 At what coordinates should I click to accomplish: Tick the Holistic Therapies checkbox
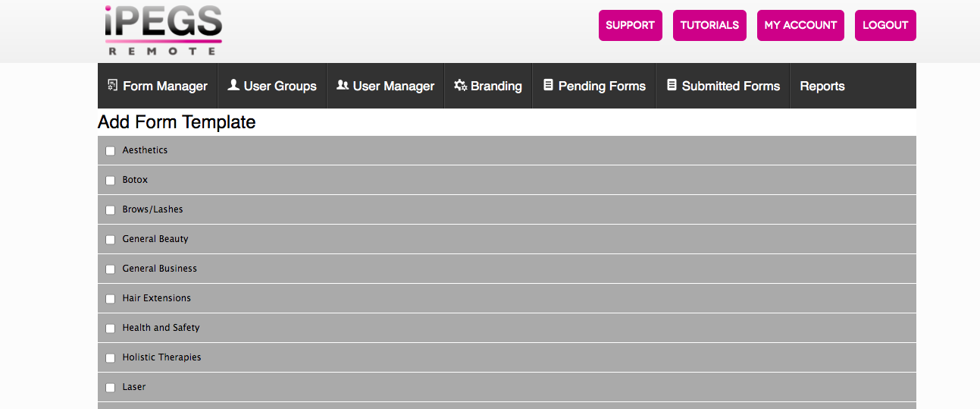click(111, 358)
